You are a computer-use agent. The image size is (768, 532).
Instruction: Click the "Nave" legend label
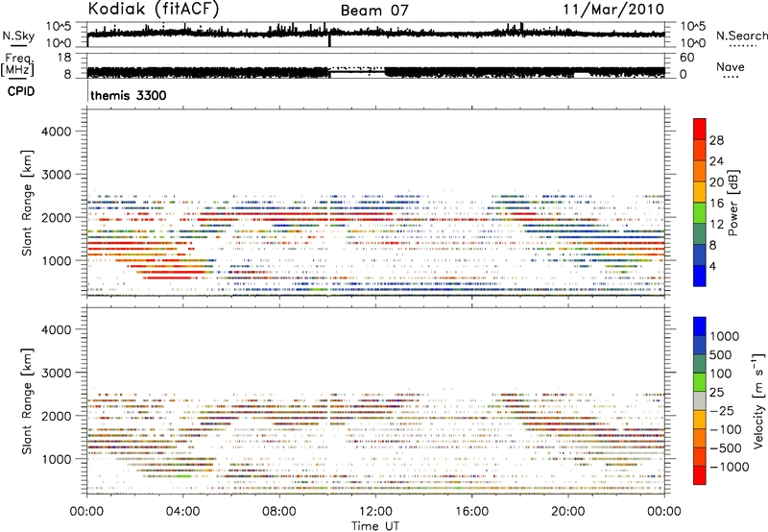[731, 66]
